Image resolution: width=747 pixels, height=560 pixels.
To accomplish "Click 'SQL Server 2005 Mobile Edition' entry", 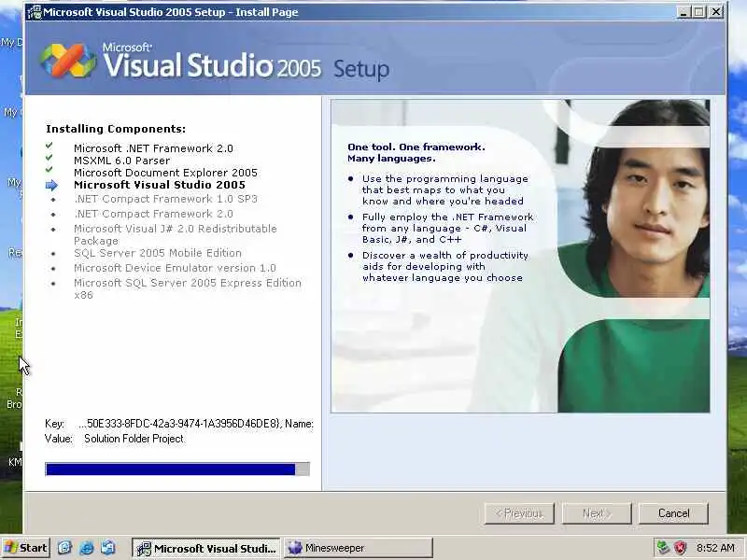I will tap(158, 253).
